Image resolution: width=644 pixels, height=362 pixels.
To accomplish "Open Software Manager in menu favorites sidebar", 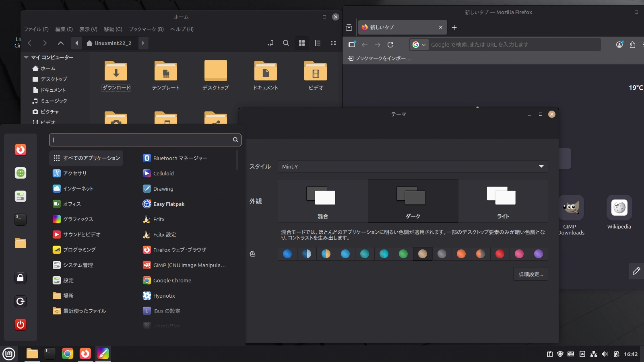I will [21, 173].
